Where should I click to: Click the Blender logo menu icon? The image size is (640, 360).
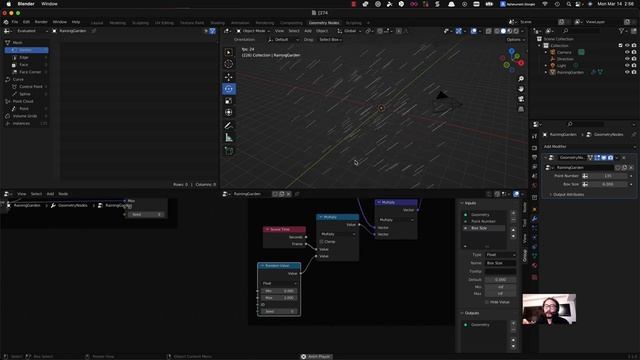6,22
